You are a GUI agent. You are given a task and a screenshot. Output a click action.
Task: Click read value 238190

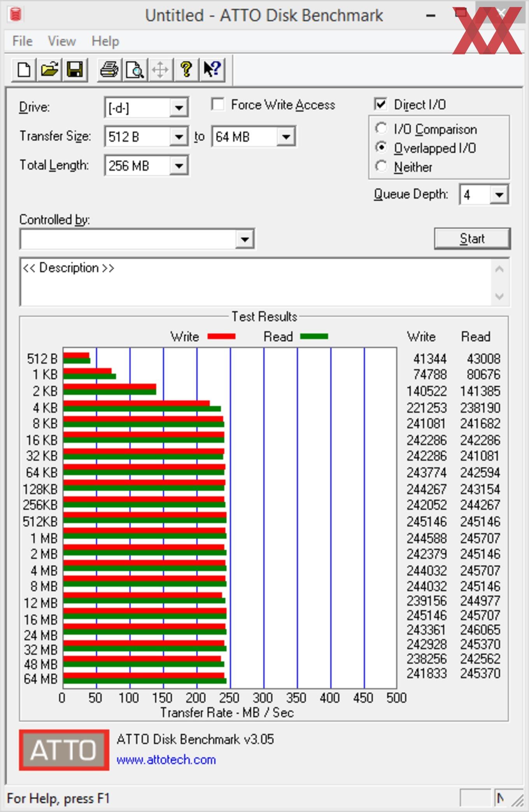pos(481,408)
